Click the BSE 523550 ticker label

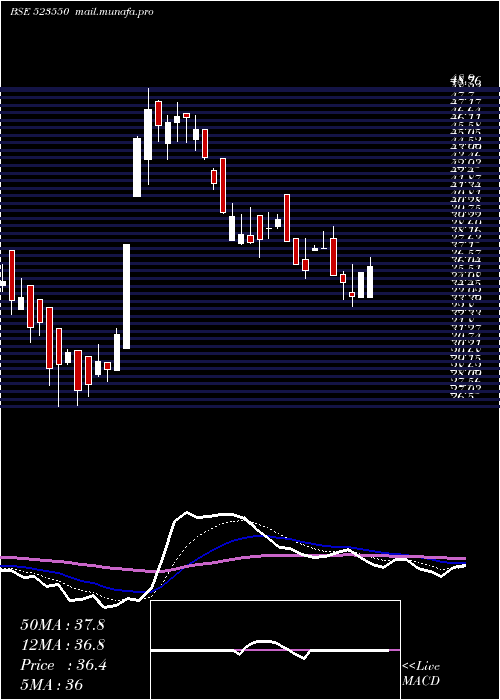(x=39, y=12)
